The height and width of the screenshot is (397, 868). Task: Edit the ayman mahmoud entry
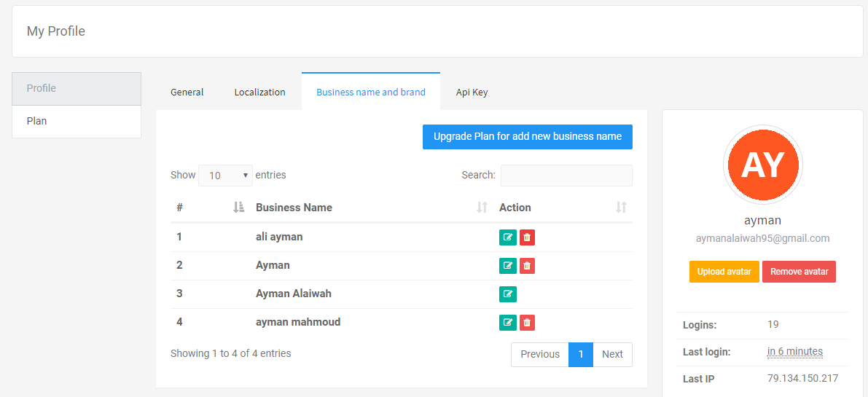508,323
